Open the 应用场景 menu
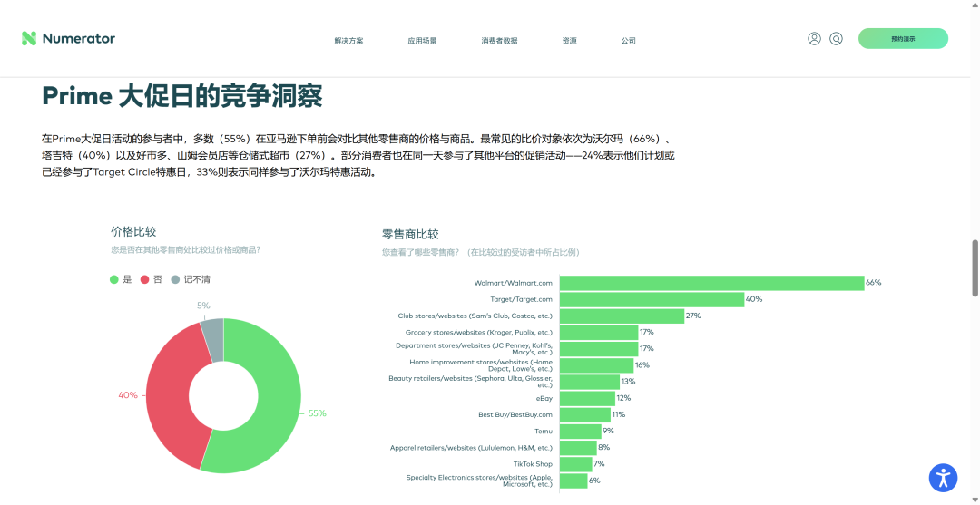 (422, 41)
